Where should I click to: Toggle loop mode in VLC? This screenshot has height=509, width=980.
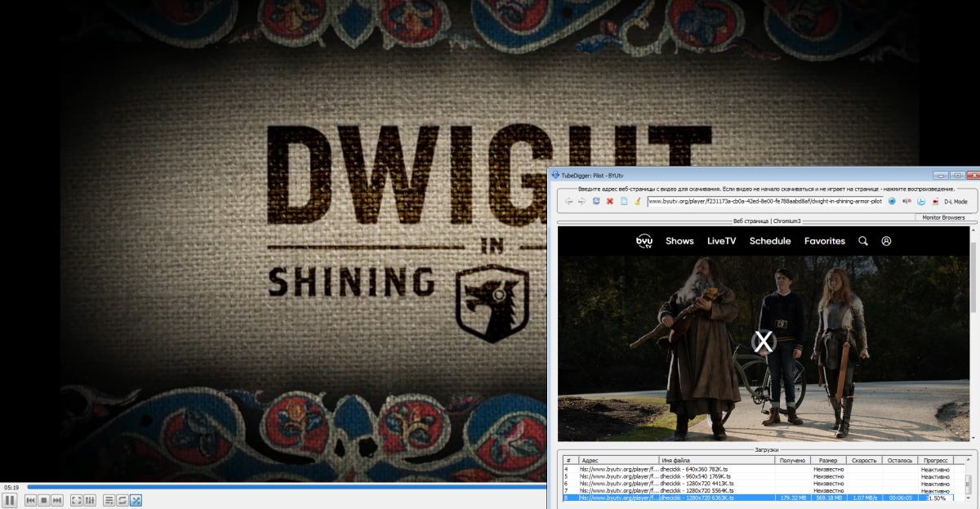pyautogui.click(x=122, y=500)
